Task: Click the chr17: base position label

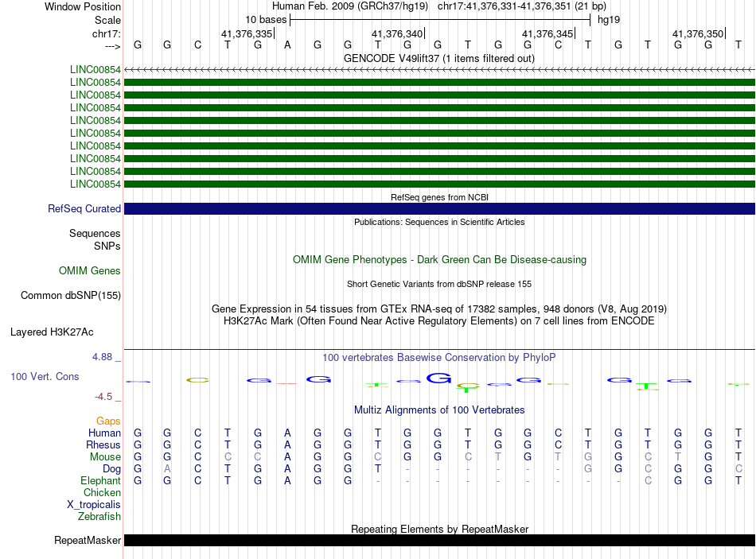Action: coord(107,33)
